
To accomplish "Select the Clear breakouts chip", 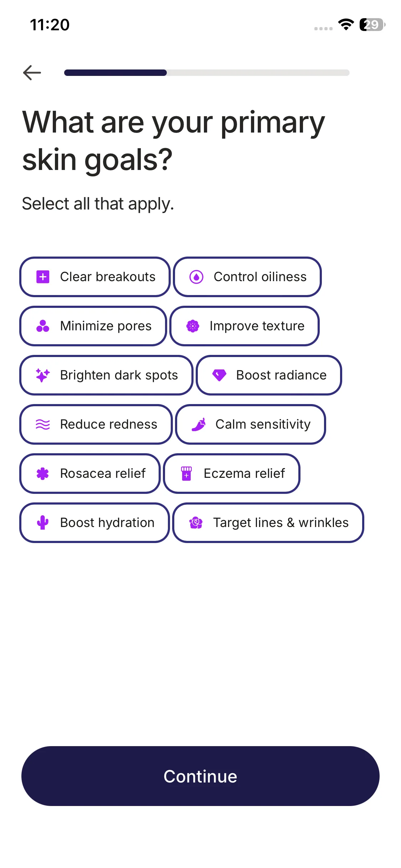I will pyautogui.click(x=95, y=277).
